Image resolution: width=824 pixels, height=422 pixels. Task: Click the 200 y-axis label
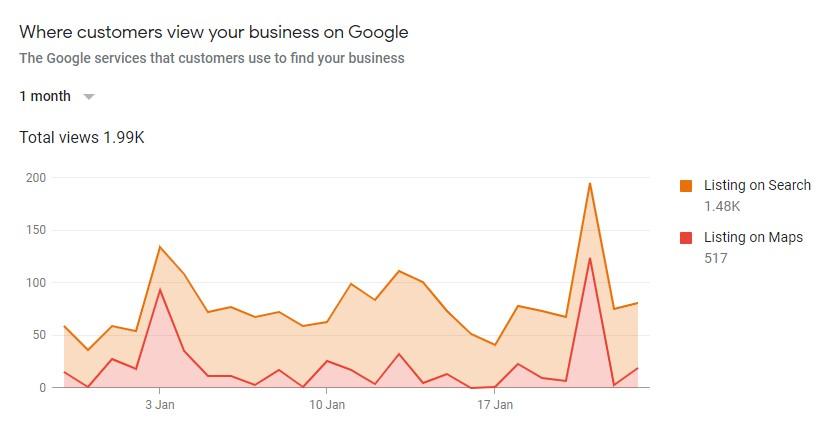pos(37,178)
